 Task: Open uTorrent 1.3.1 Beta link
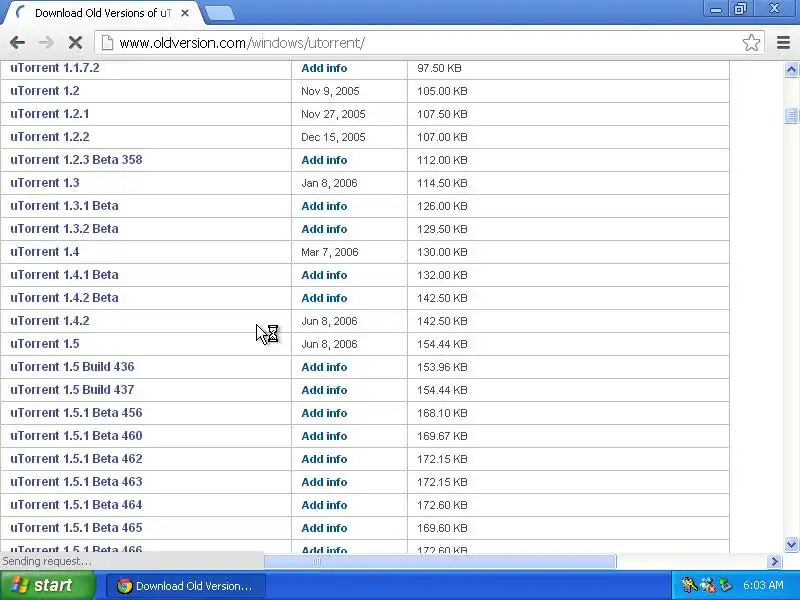pos(64,206)
